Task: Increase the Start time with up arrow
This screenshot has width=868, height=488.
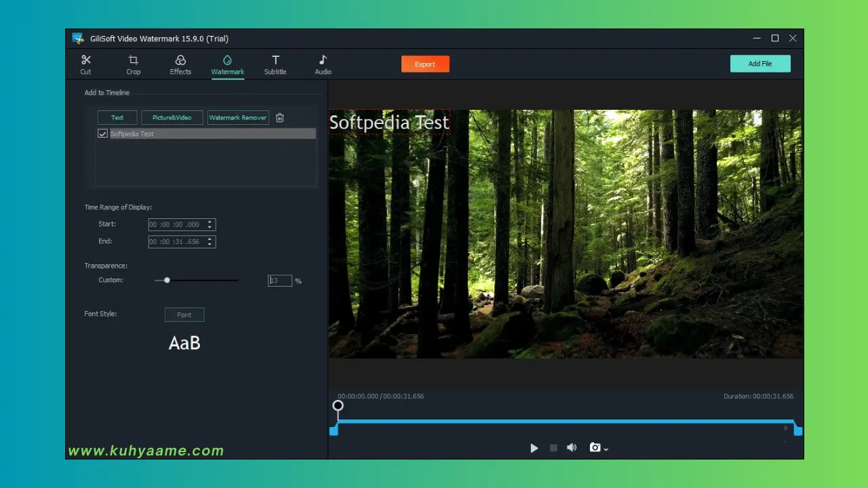Action: tap(210, 222)
